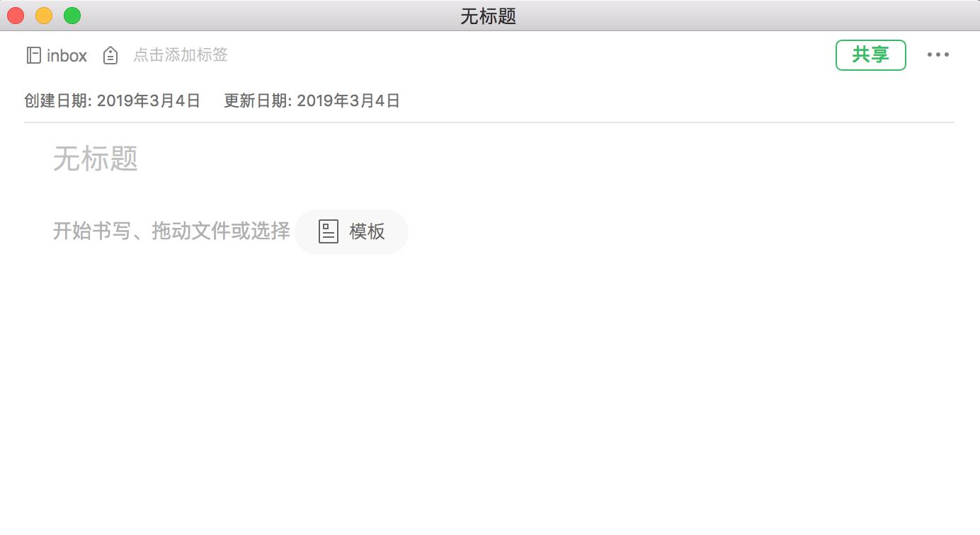
Task: Click the divider line under the dates
Action: pos(489,122)
